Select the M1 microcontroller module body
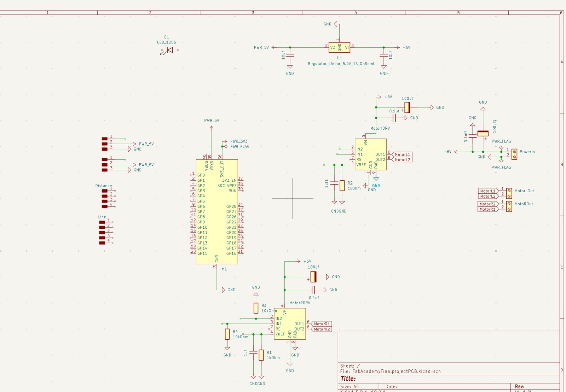The height and width of the screenshot is (392, 566). pos(217,211)
